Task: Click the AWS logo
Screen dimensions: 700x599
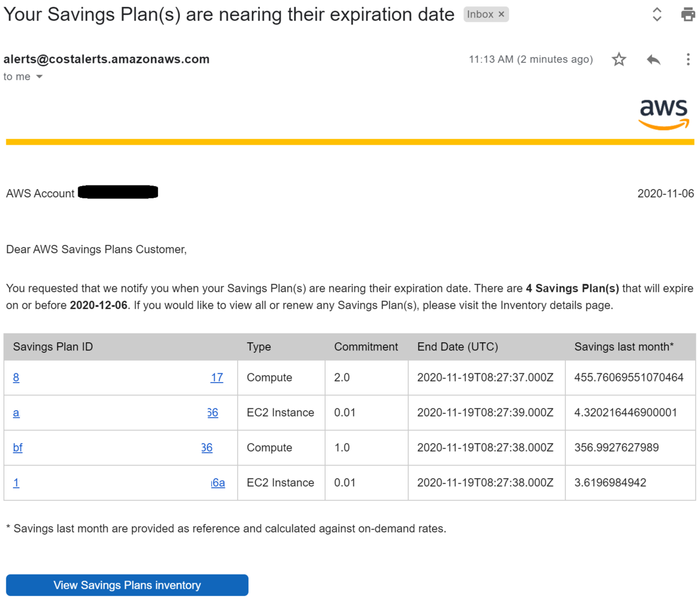Action: [x=664, y=114]
